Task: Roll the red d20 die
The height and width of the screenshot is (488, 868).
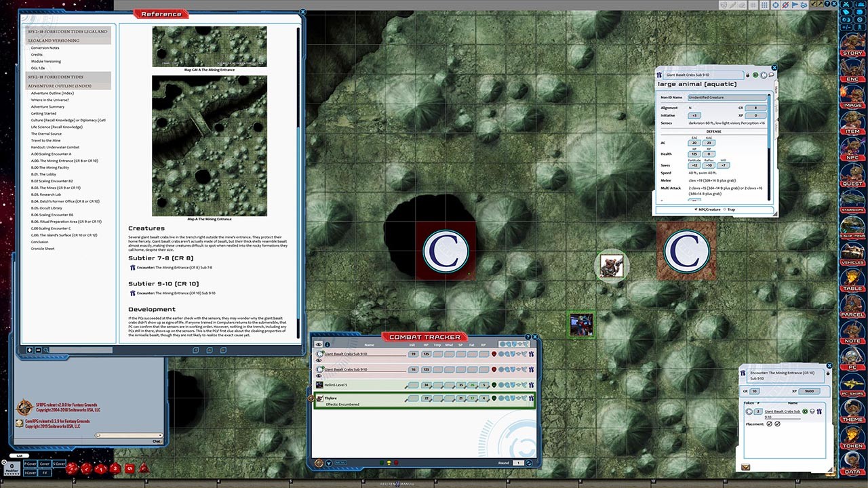Action: [72, 468]
